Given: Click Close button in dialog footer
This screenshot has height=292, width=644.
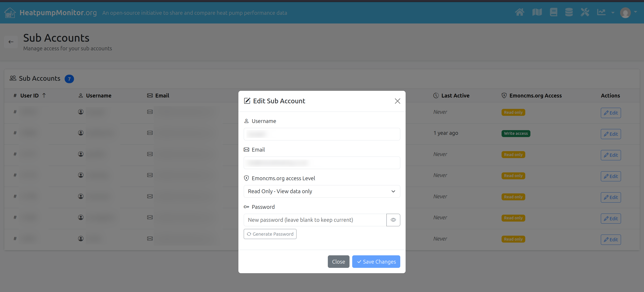Looking at the screenshot, I should tap(338, 262).
